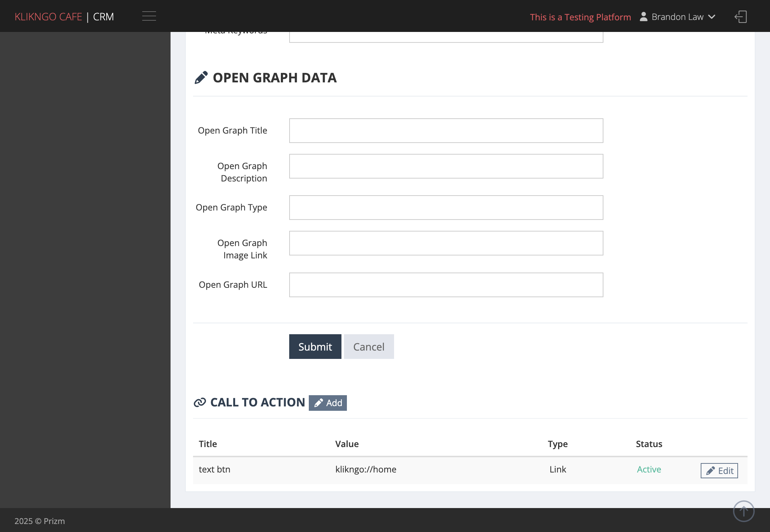This screenshot has height=532, width=770.
Task: Click the 'Value' column header
Action: 347,444
